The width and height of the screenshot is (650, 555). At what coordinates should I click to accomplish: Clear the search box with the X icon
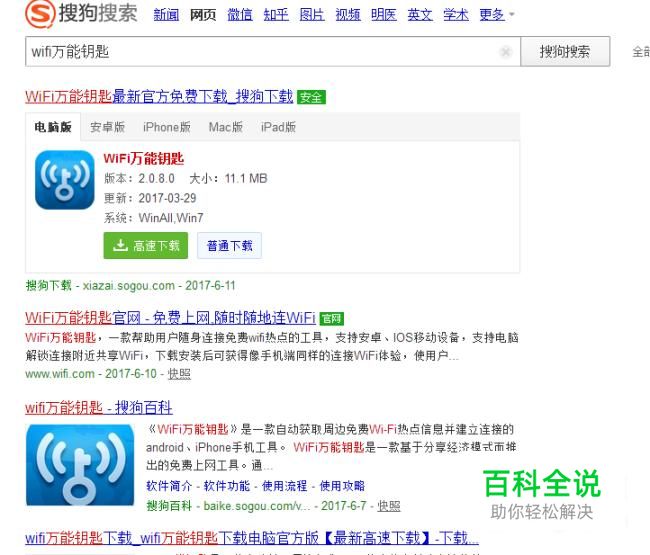click(505, 52)
